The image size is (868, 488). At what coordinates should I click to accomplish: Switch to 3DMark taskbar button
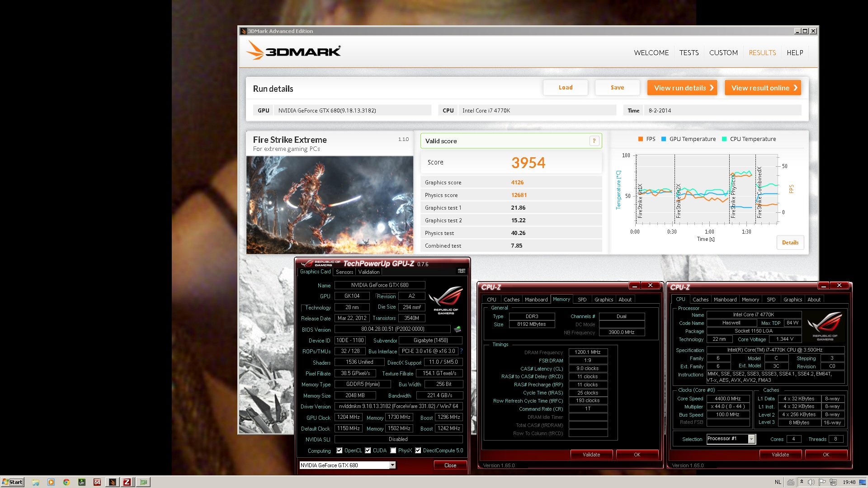pyautogui.click(x=113, y=482)
